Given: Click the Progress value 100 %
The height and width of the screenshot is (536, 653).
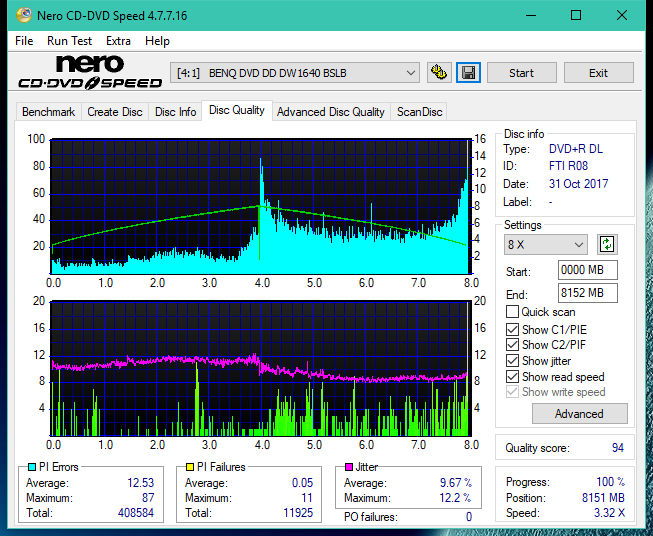Looking at the screenshot, I should 610,482.
